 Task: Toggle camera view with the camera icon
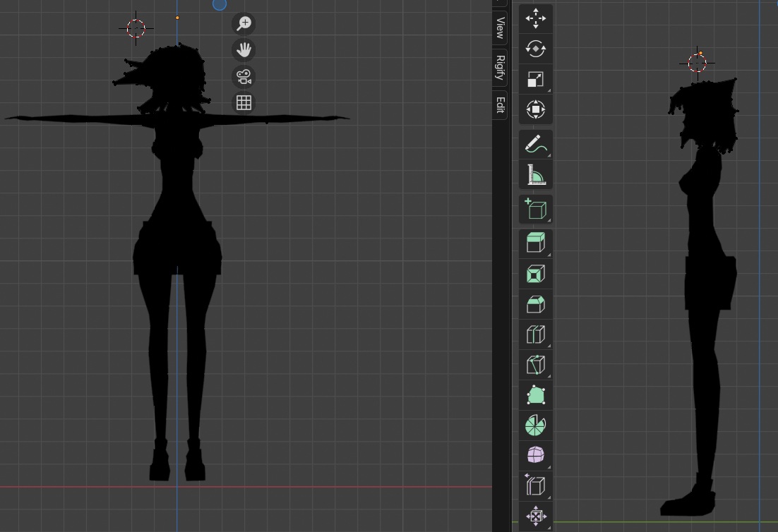click(244, 76)
